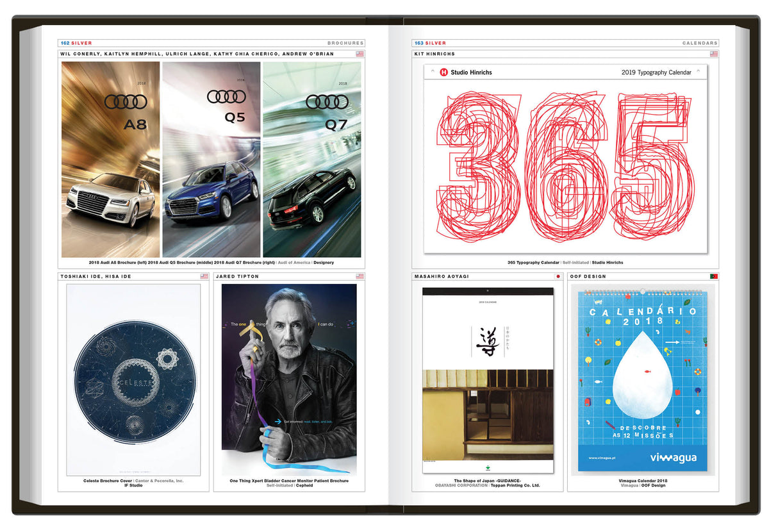Click the 'TOSHIAKI IDE, HISA IDE' names

point(95,276)
